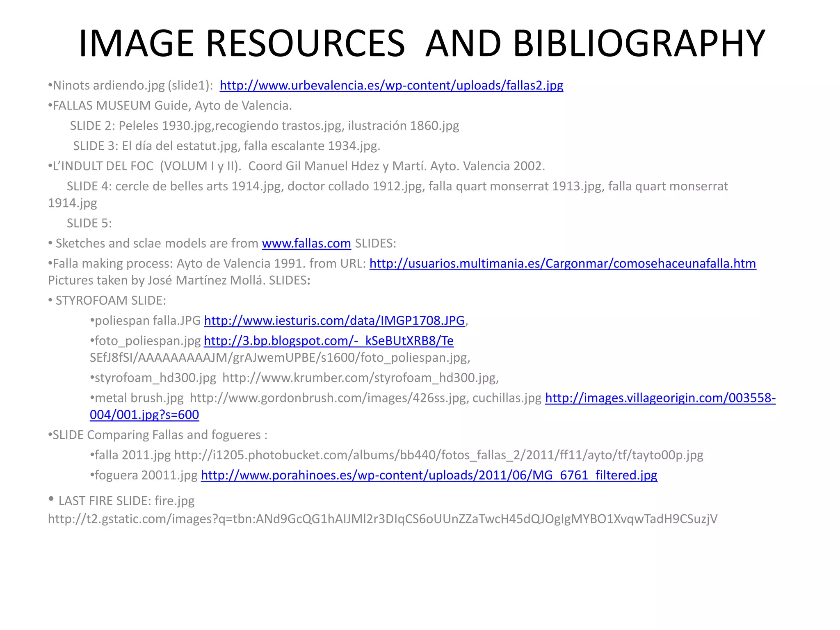Click the text 'SLIDE 5:'
Screen dimensions: 840x630
tap(89, 223)
